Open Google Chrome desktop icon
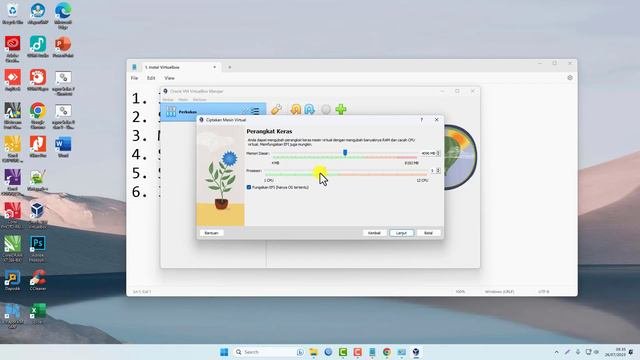640x360 pixels. point(38,116)
